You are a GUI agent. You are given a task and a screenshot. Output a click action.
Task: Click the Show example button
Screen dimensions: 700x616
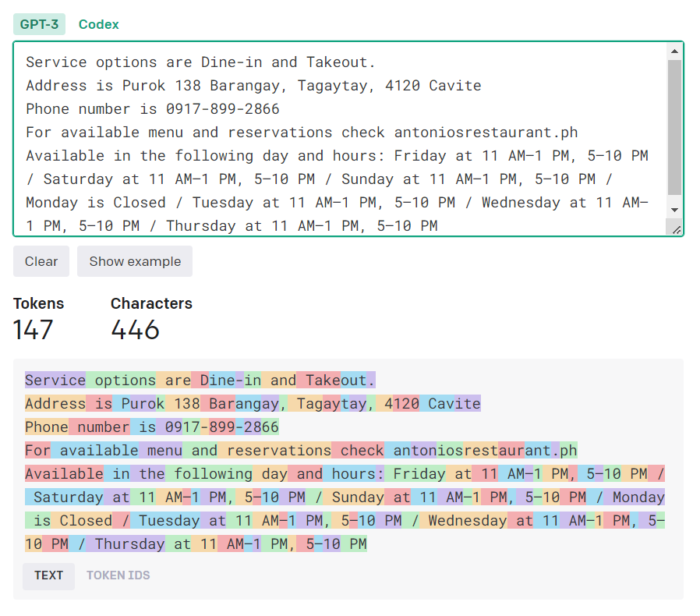pyautogui.click(x=135, y=261)
